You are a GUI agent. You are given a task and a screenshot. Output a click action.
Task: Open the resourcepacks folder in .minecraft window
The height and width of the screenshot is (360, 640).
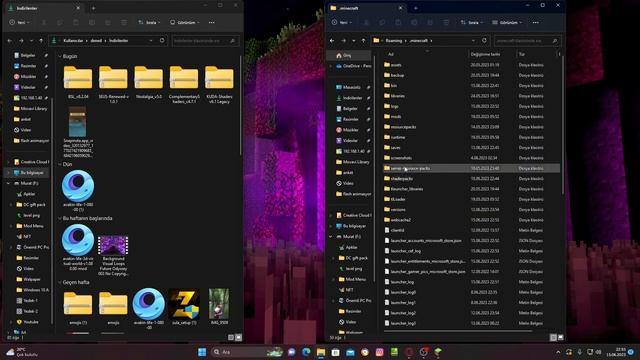click(x=403, y=127)
